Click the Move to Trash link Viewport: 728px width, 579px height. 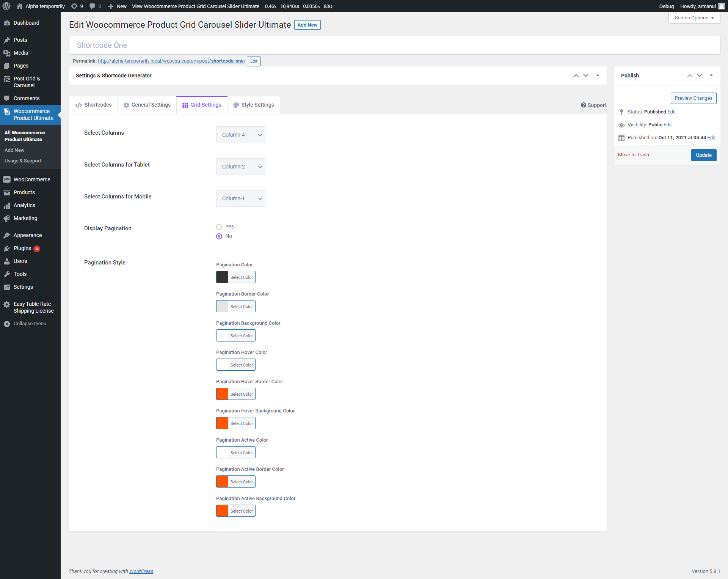coord(634,154)
